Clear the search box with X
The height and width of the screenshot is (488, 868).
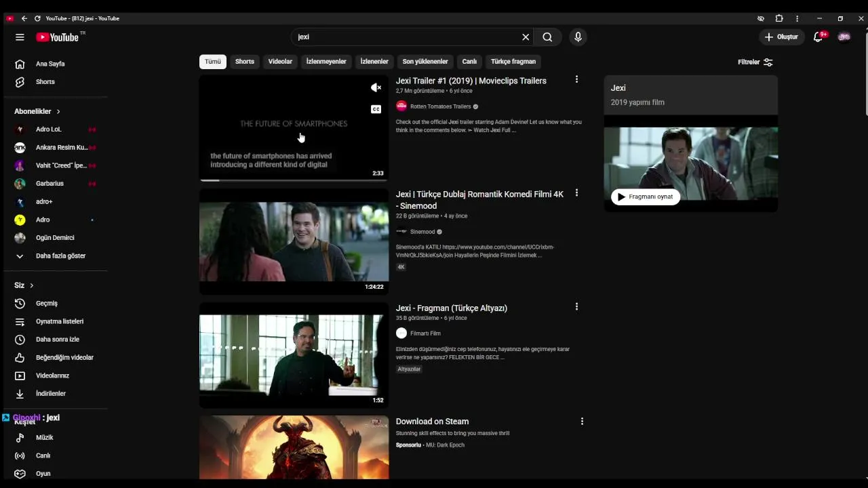[x=526, y=37]
